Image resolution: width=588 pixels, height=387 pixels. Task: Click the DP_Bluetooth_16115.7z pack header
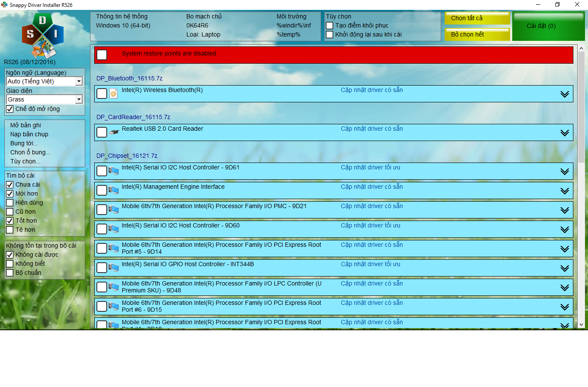coord(130,78)
